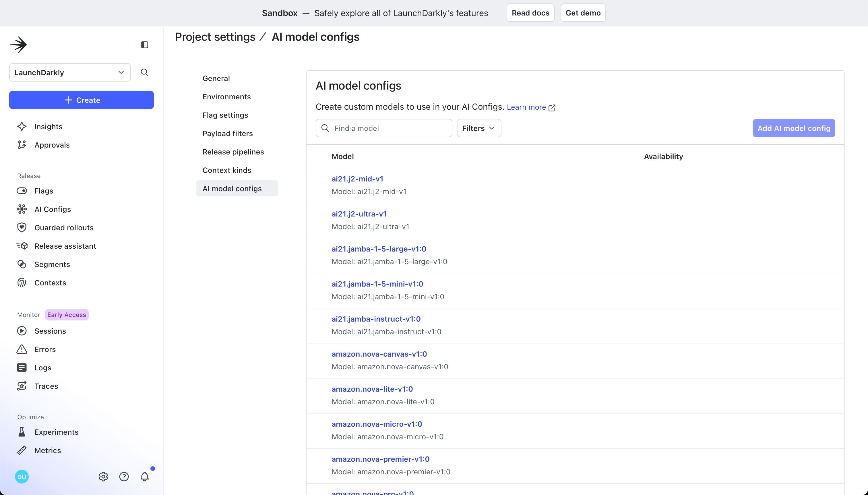
Task: Click the Read docs button
Action: pyautogui.click(x=530, y=13)
